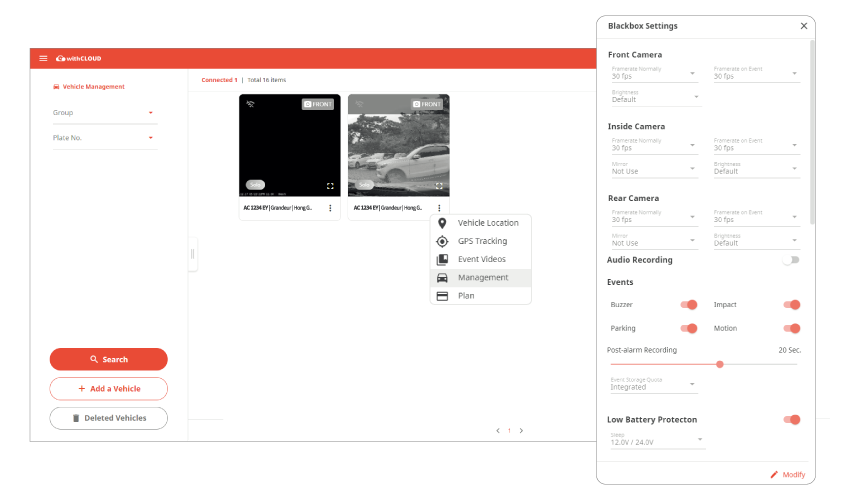Open three-dot menu of second vehicle
860x500 pixels.
(439, 208)
